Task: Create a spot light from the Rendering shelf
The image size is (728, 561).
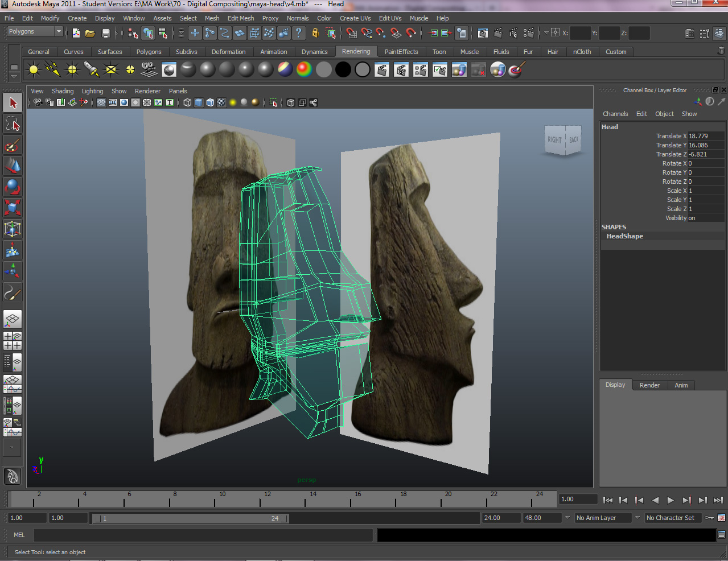Action: (x=90, y=69)
